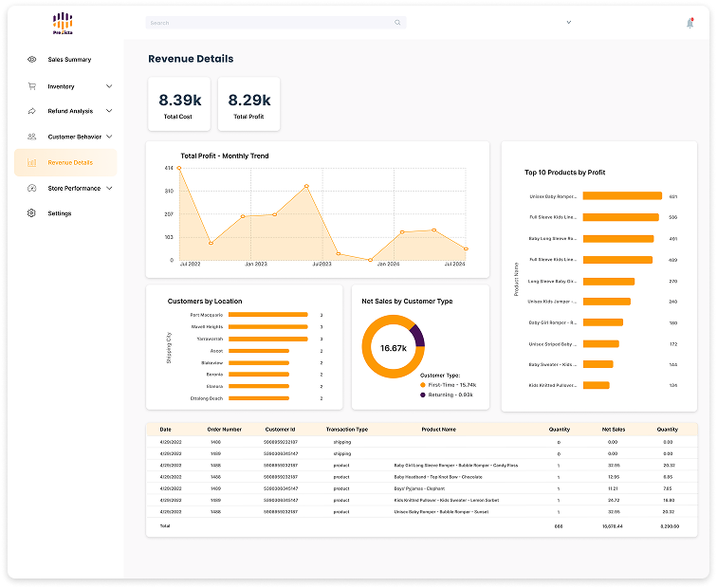Click the Search input field
Viewport: 717px width, 588px height.
(276, 23)
